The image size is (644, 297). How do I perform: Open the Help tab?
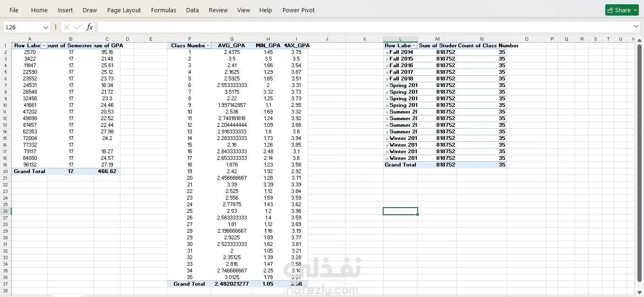coord(266,10)
